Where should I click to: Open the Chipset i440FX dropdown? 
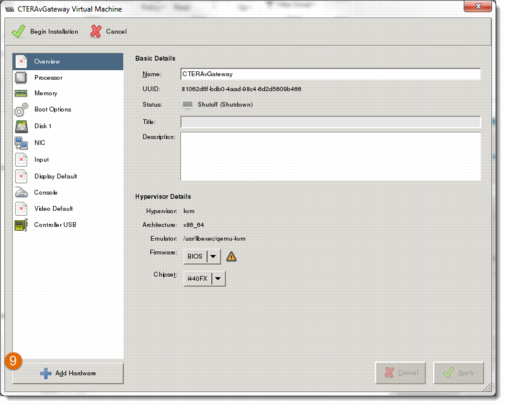204,279
